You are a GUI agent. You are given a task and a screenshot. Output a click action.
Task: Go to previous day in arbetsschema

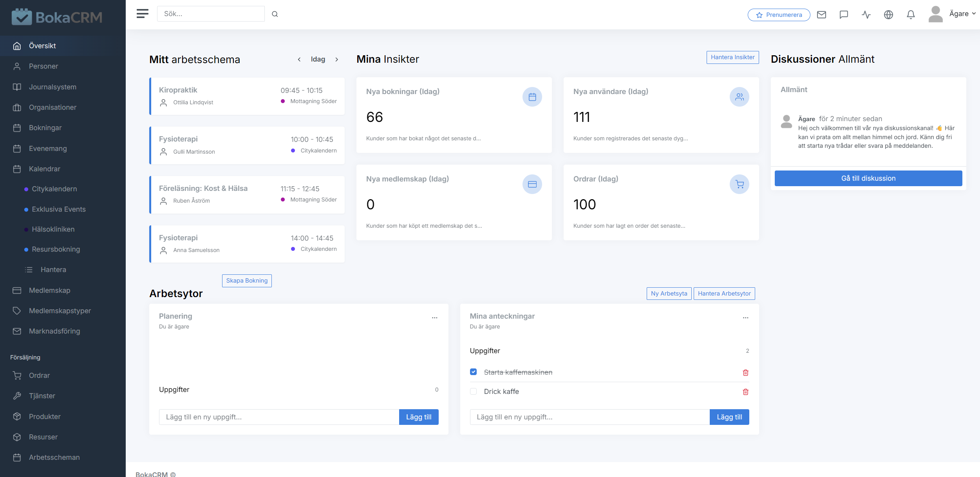[299, 59]
